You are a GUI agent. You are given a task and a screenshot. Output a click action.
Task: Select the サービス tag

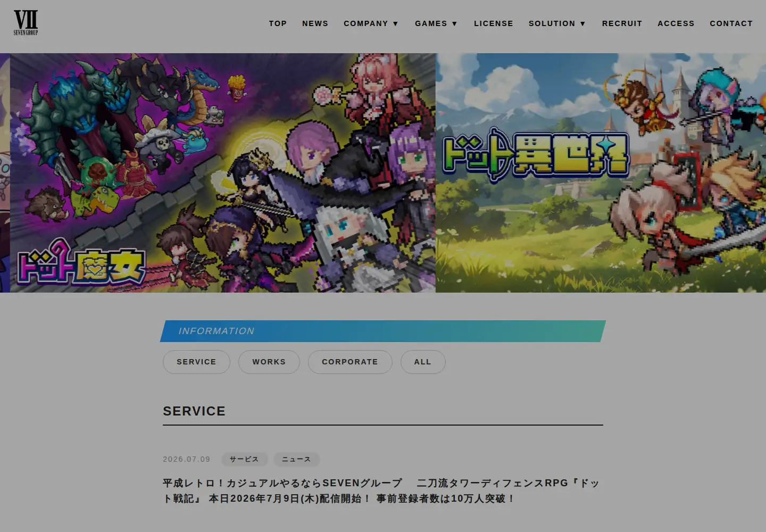pyautogui.click(x=244, y=459)
